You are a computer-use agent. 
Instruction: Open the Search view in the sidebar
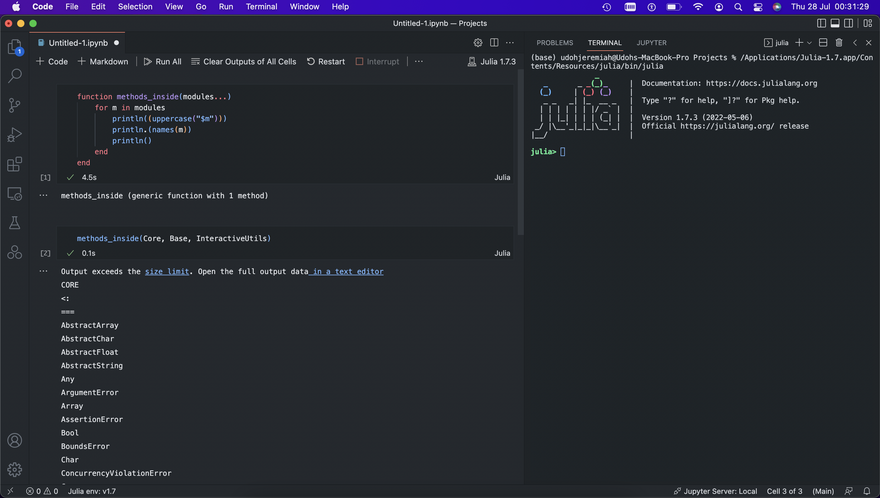15,76
